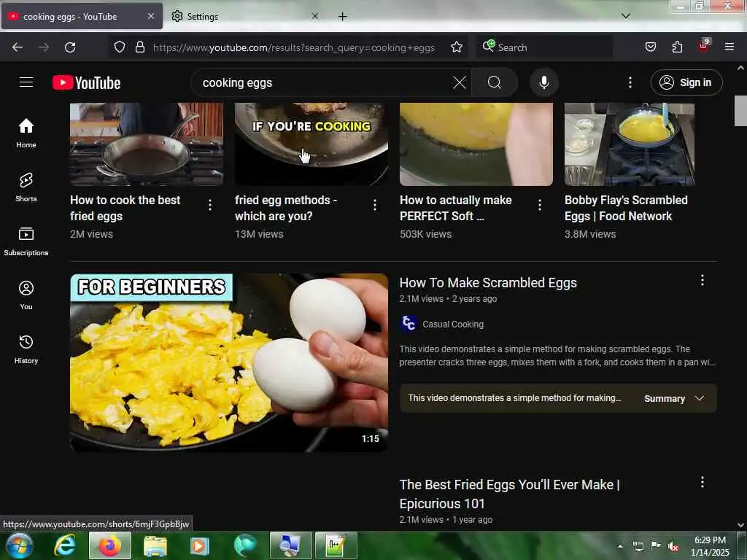Go back with browser back arrow

[x=18, y=47]
